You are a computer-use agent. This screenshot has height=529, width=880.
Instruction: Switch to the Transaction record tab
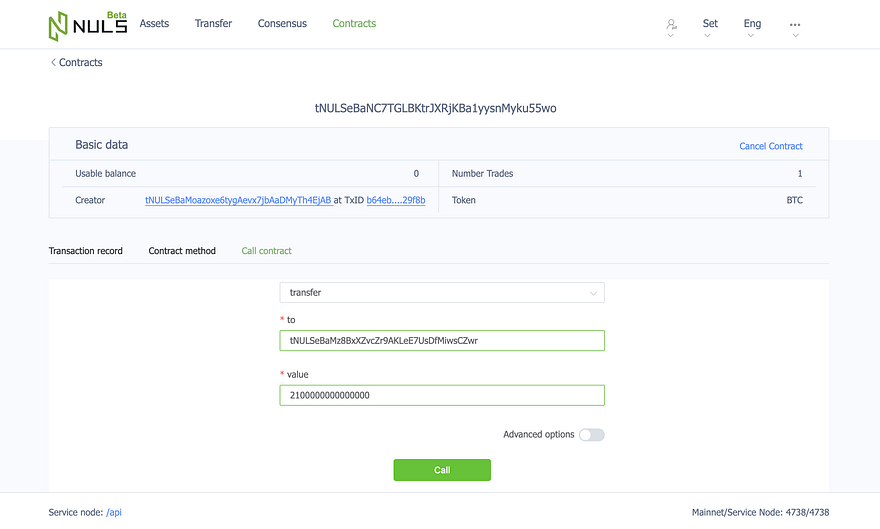(85, 251)
